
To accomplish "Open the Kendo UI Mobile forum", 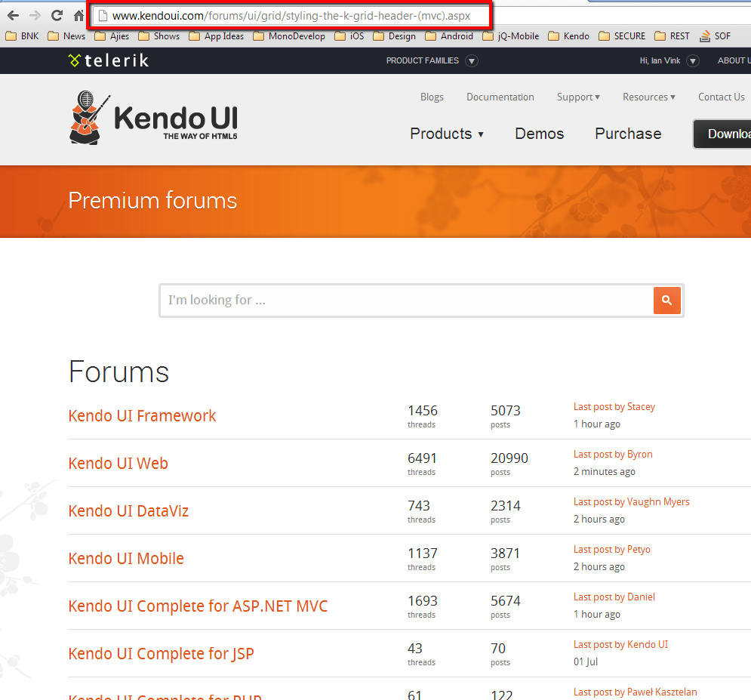I will pos(126,558).
